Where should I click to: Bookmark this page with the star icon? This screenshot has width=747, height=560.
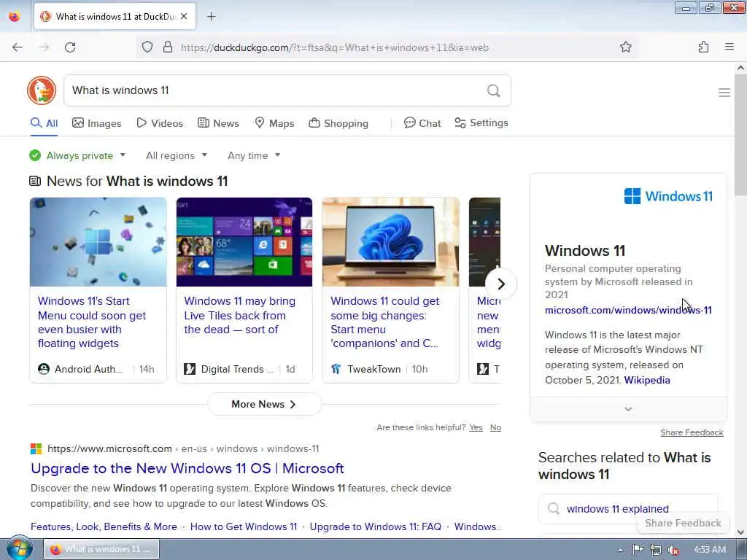pyautogui.click(x=625, y=47)
